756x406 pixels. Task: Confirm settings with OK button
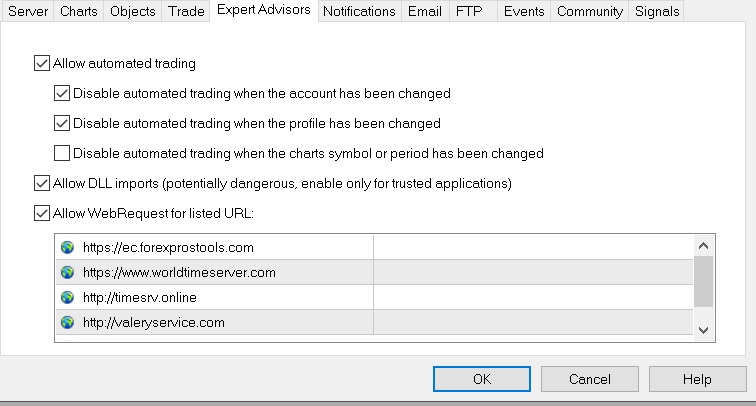coord(482,379)
